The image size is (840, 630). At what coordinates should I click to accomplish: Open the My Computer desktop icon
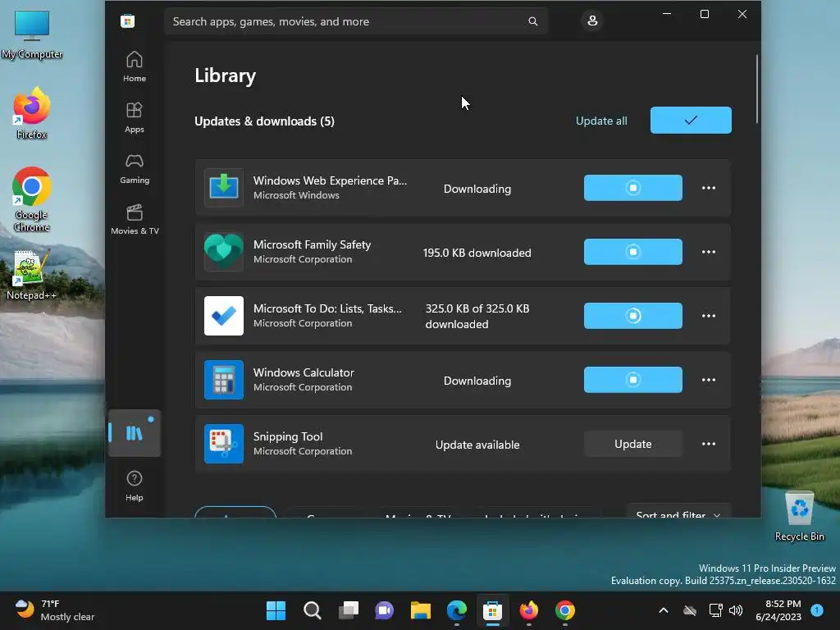pyautogui.click(x=32, y=34)
